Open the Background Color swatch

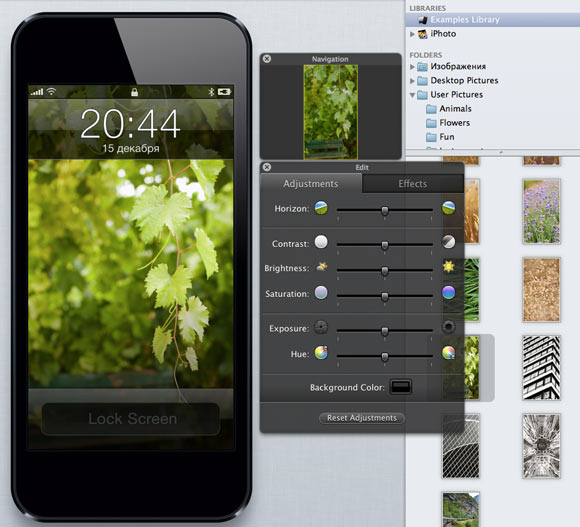pos(401,387)
